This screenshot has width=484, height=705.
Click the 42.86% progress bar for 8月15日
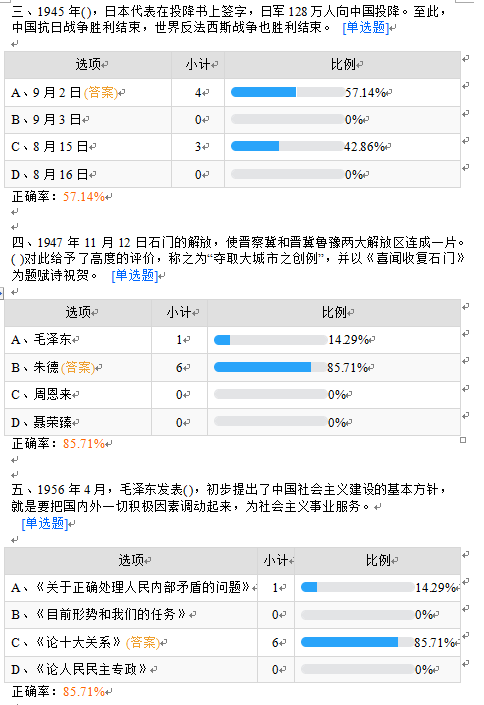tap(287, 147)
